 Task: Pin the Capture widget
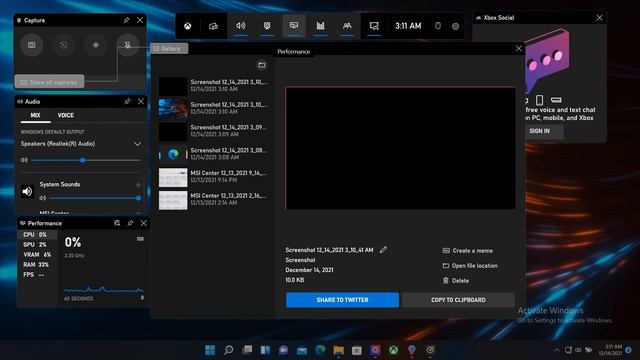coord(127,20)
